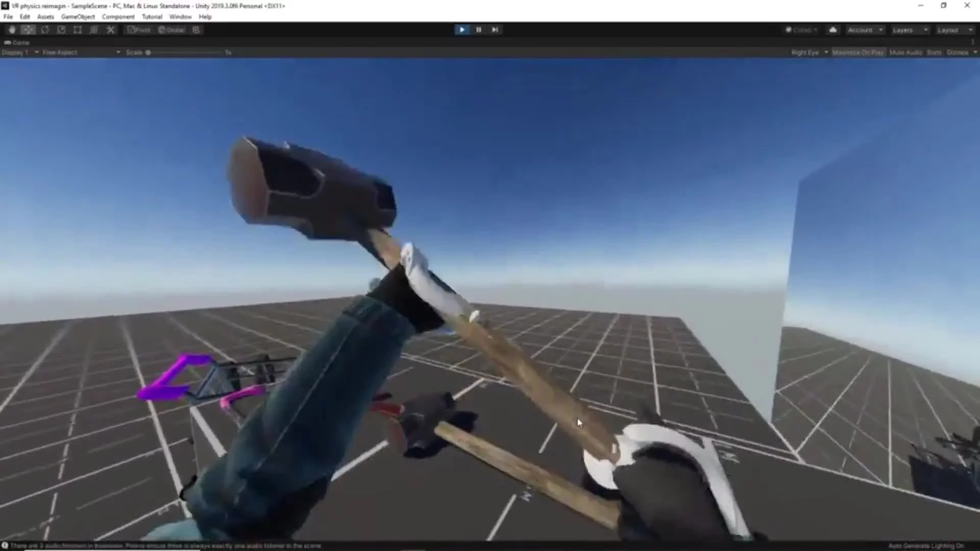The width and height of the screenshot is (980, 551).
Task: Toggle the Pivot handle position
Action: pos(139,30)
